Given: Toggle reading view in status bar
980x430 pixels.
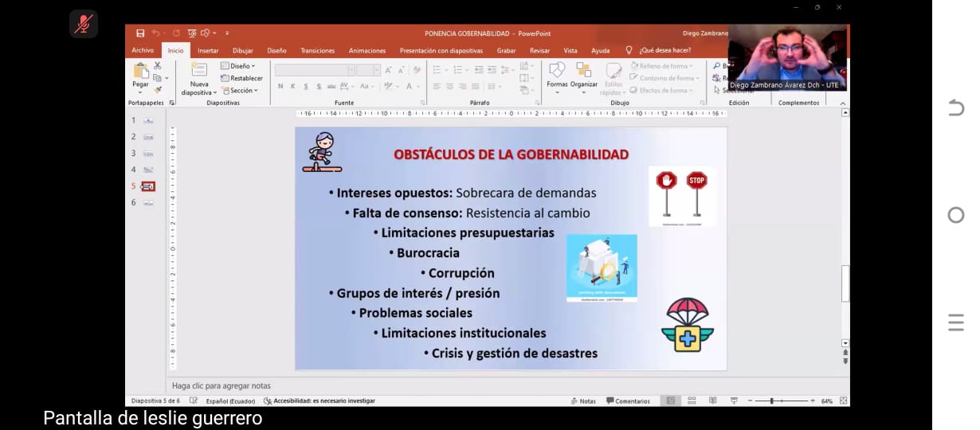Looking at the screenshot, I should (712, 401).
